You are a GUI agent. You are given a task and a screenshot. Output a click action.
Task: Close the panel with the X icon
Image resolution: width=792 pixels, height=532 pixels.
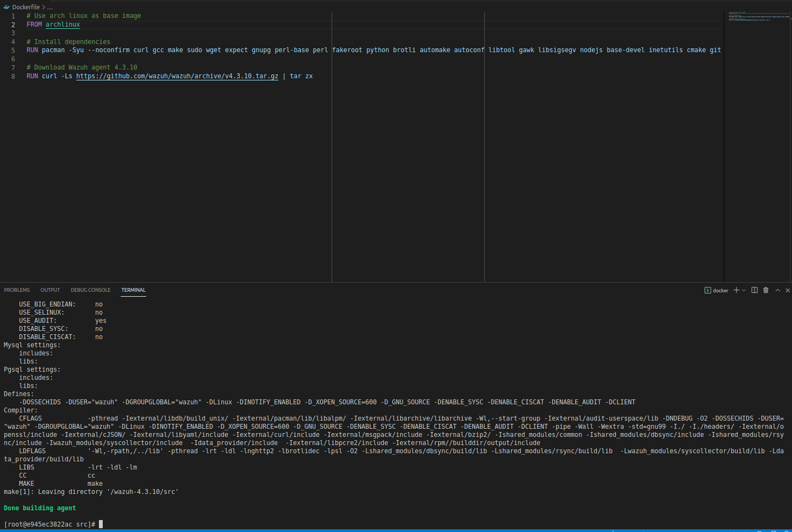pos(787,290)
